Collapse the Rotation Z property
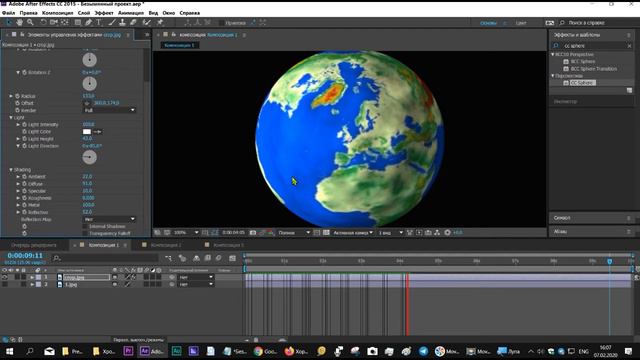The width and height of the screenshot is (640, 360). click(x=18, y=72)
